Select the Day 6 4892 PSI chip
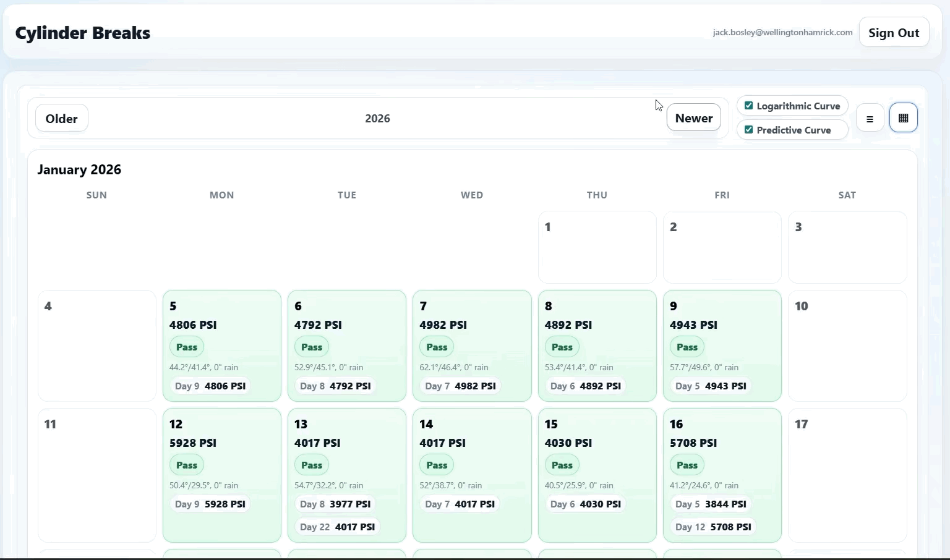The width and height of the screenshot is (950, 560). point(586,386)
